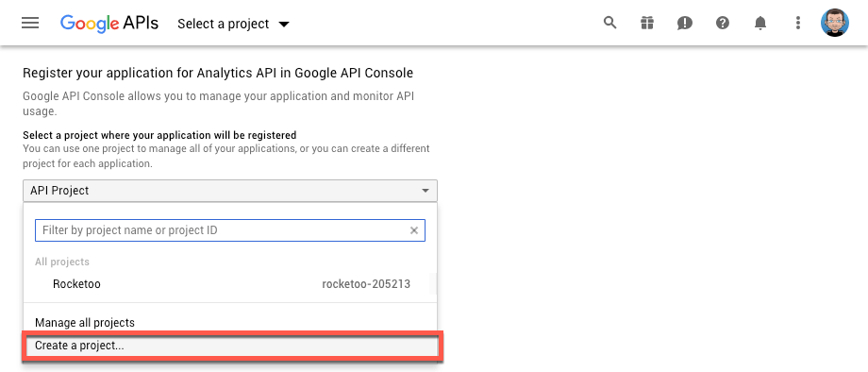Choose Create a project...
This screenshot has height=372, width=868.
[x=230, y=346]
